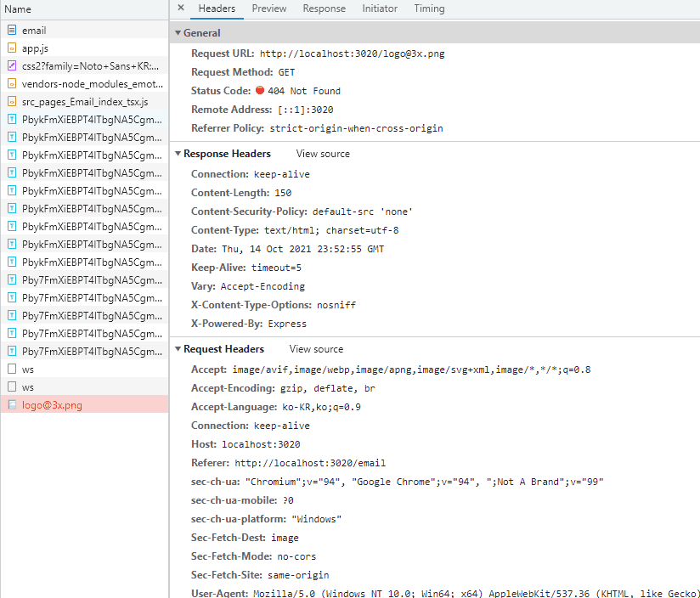The height and width of the screenshot is (598, 700).
Task: Click the Vary Accept-Encoding value
Action: (x=262, y=286)
